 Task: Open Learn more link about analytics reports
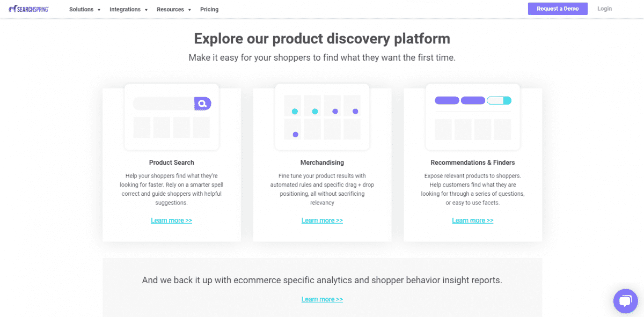point(322,299)
